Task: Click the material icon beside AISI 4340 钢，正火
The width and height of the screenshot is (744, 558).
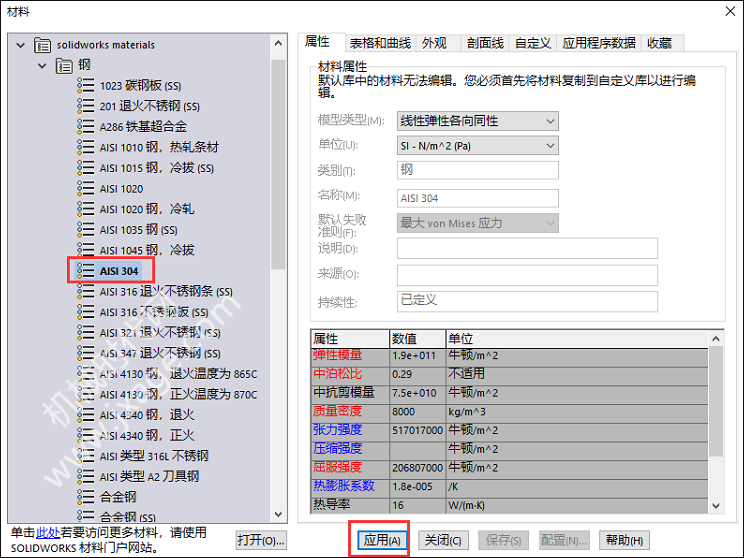Action: click(x=85, y=435)
